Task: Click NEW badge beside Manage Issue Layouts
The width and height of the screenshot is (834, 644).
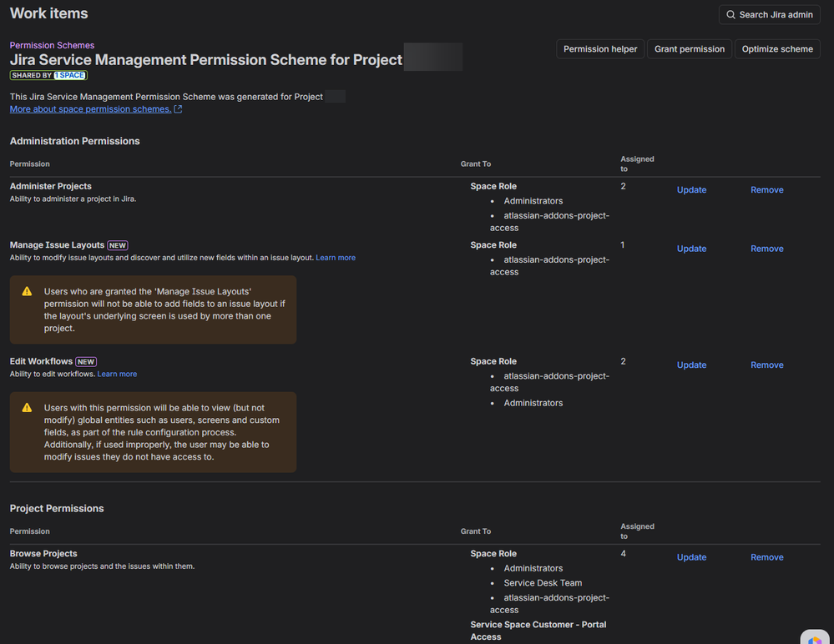Action: [118, 245]
